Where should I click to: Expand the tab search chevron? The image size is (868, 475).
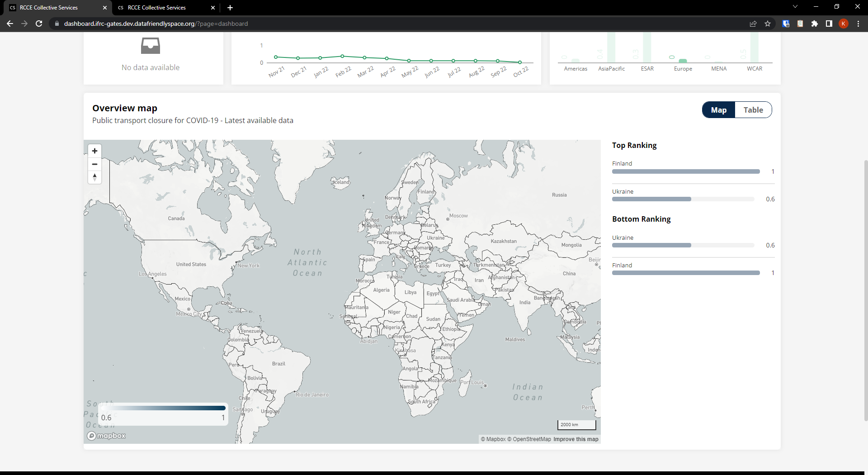[x=795, y=6]
